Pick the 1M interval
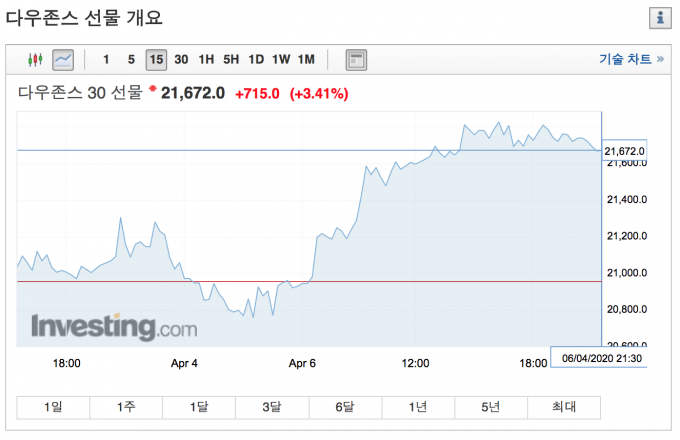The height and width of the screenshot is (440, 680). pyautogui.click(x=306, y=60)
